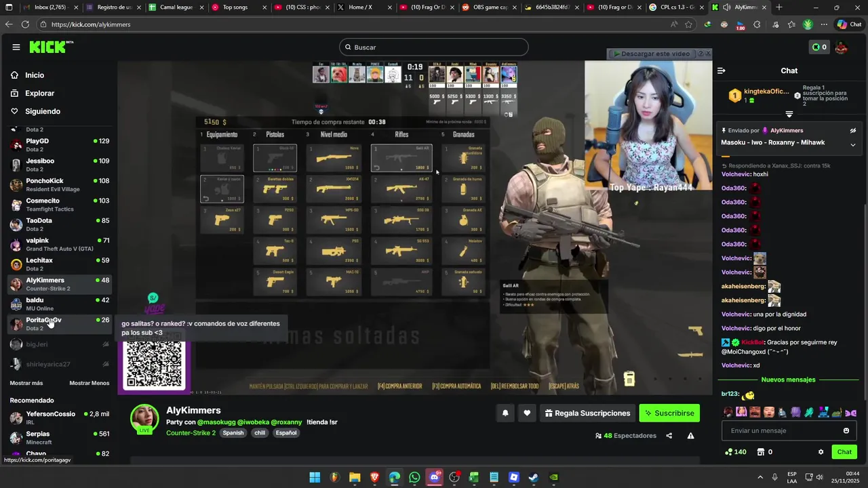
Task: Open the PoritaGaGv channel
Action: (60, 323)
